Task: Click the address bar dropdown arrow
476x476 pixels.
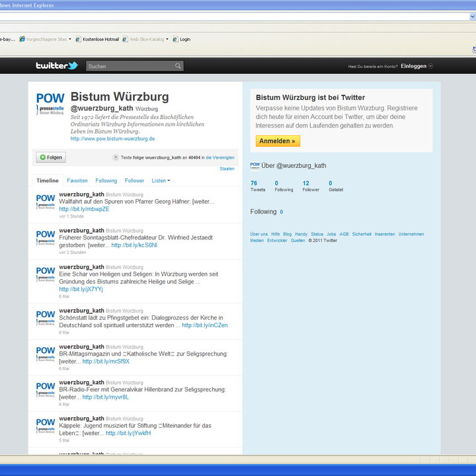Action: click(472, 17)
